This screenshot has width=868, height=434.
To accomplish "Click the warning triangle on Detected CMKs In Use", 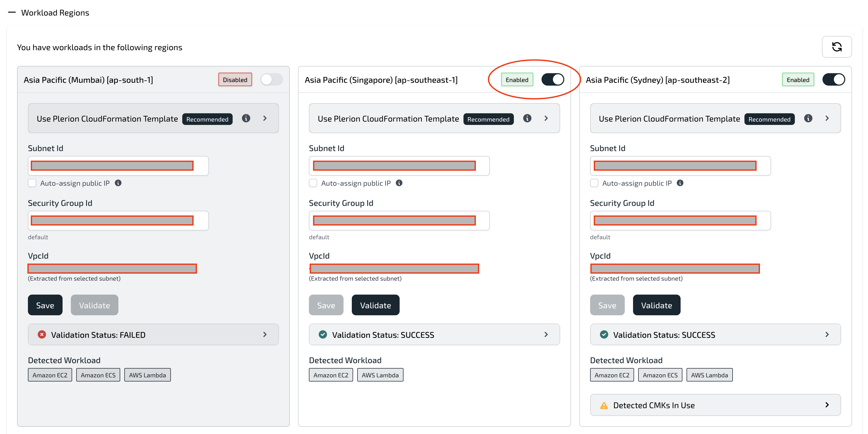I will [604, 405].
